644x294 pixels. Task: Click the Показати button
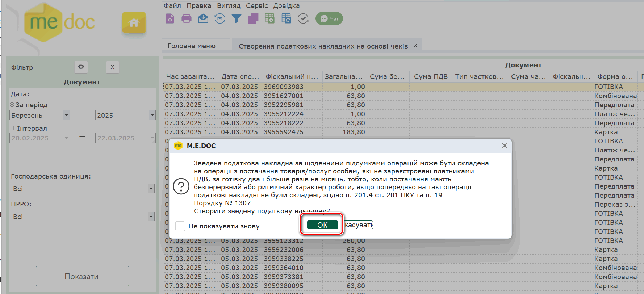pos(82,276)
